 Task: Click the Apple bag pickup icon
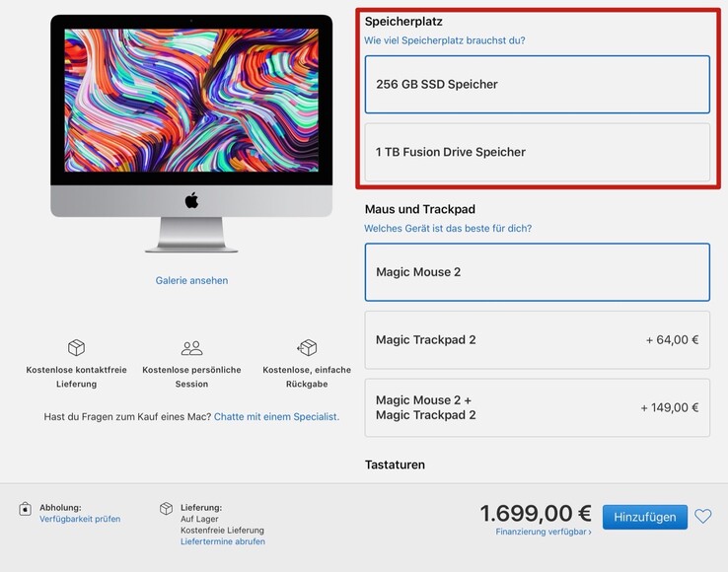[25, 509]
